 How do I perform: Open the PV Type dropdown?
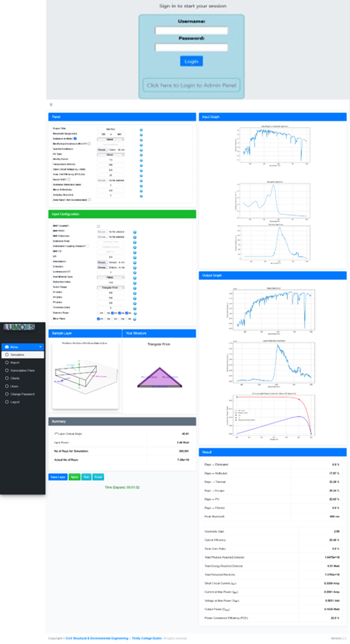111,155
